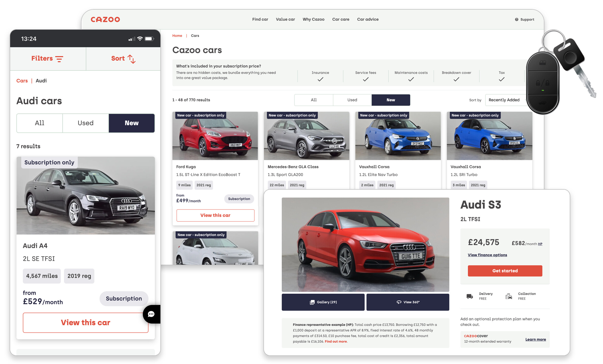The width and height of the screenshot is (603, 364).
Task: Tap the signal strength icon on phone
Action: (x=132, y=39)
